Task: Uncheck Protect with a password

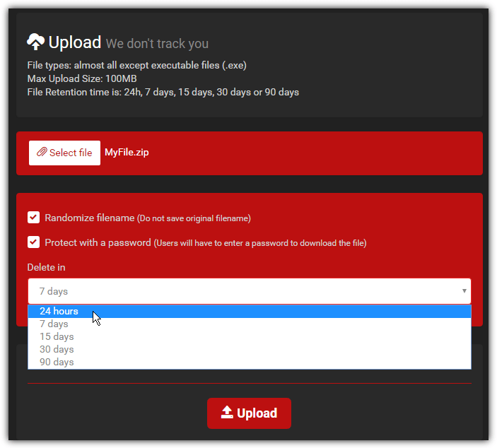Action: (x=34, y=242)
